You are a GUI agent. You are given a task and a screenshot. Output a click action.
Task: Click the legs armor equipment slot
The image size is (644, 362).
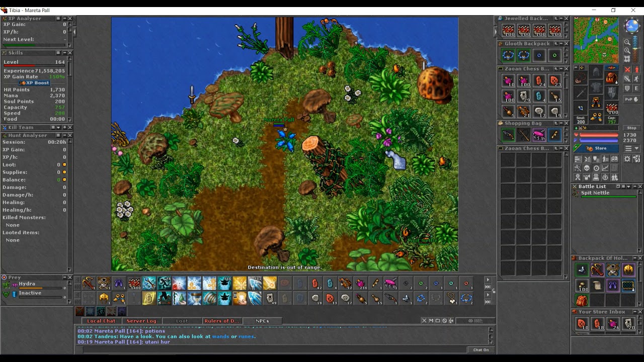click(x=596, y=102)
